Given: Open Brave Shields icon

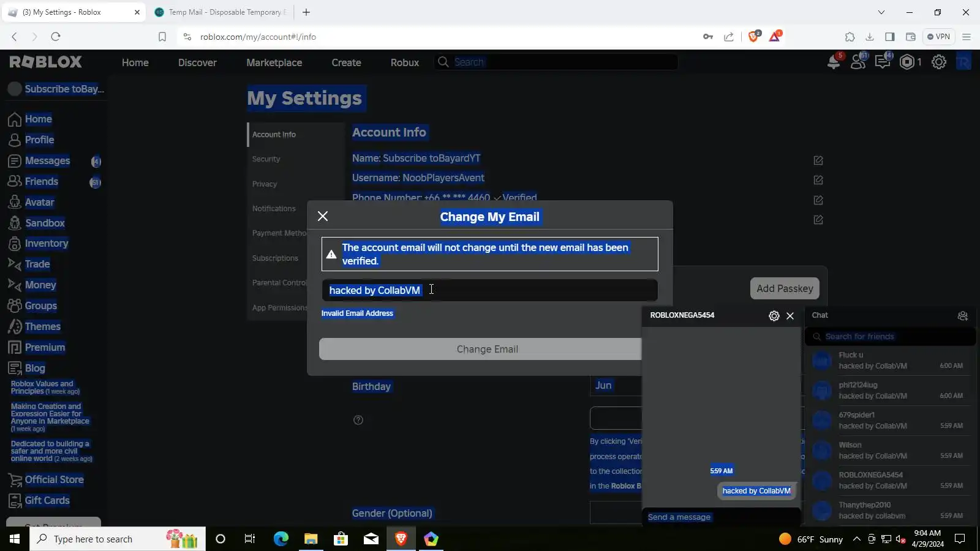Looking at the screenshot, I should point(754,37).
